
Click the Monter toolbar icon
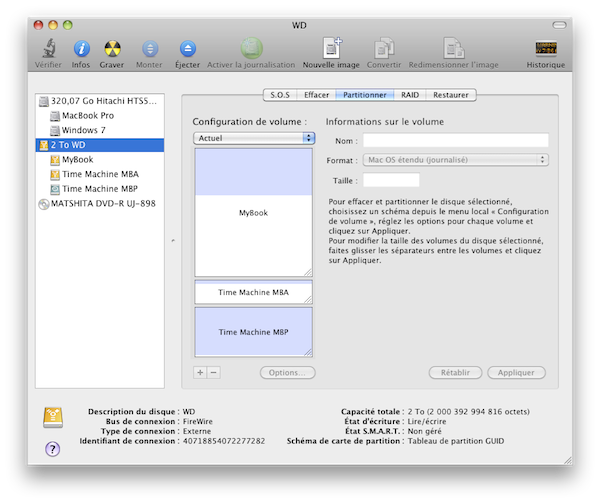[x=150, y=49]
